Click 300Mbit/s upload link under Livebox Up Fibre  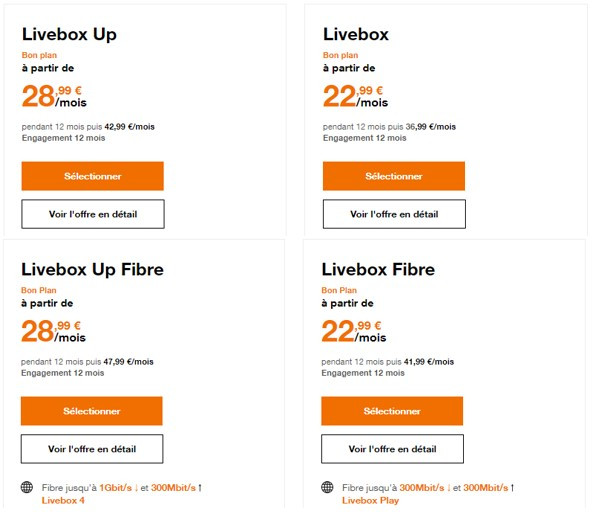173,487
